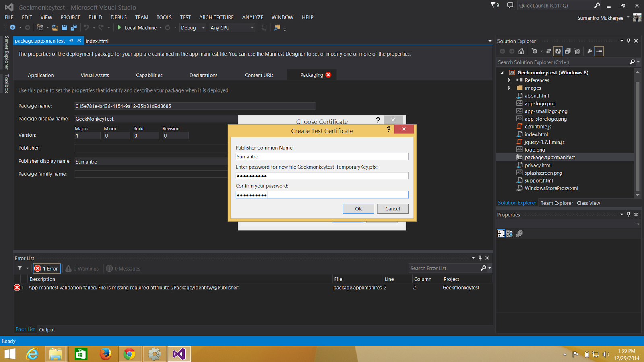This screenshot has height=362, width=644.
Task: Click Alphabetical sort icon in Properties panel
Action: click(x=510, y=234)
